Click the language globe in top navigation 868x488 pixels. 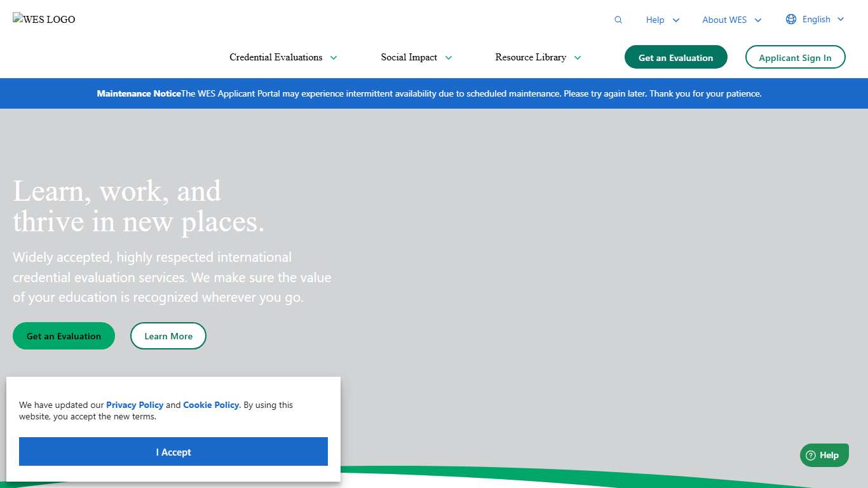791,19
